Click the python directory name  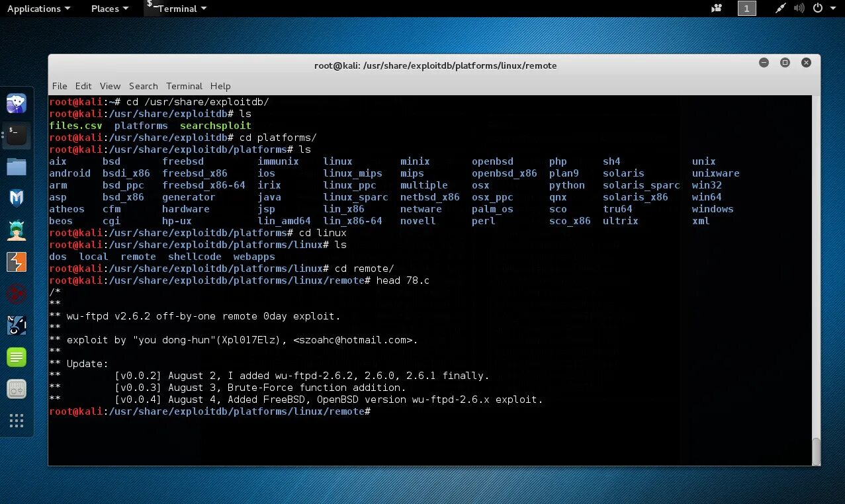point(567,185)
